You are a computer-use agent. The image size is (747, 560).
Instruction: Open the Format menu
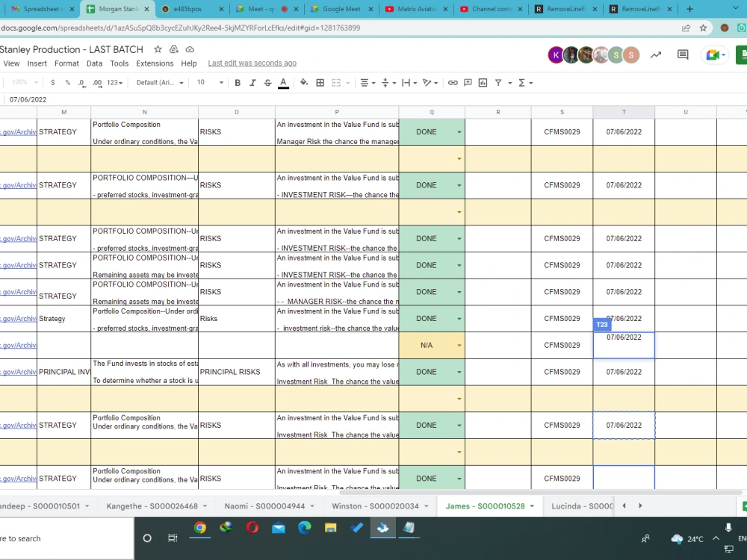66,63
